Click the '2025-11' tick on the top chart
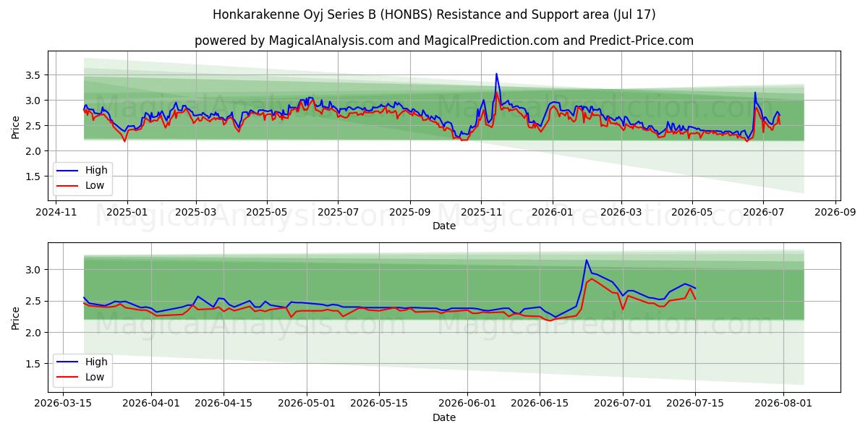This screenshot has height=434, width=868. [481, 212]
